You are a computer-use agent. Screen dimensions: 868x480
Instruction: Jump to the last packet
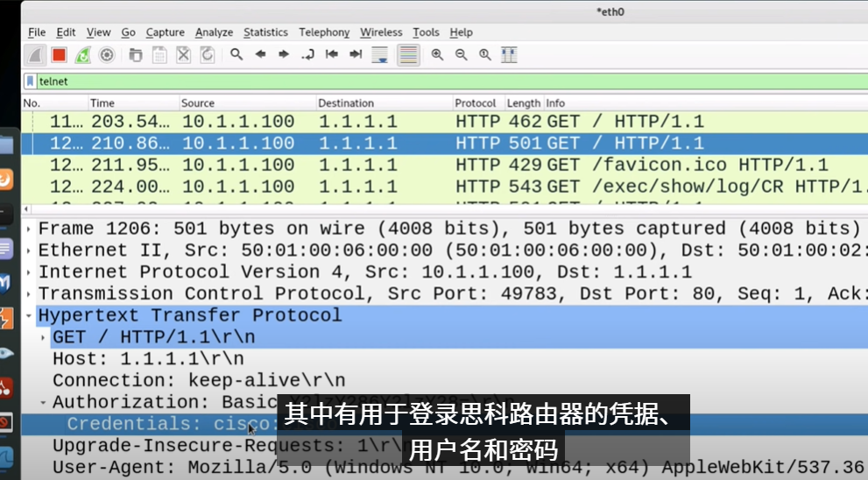tap(356, 55)
